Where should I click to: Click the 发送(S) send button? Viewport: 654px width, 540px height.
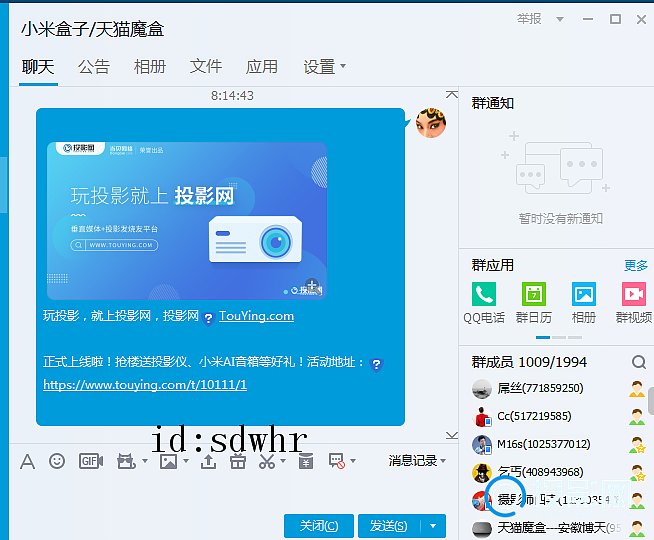click(x=389, y=526)
